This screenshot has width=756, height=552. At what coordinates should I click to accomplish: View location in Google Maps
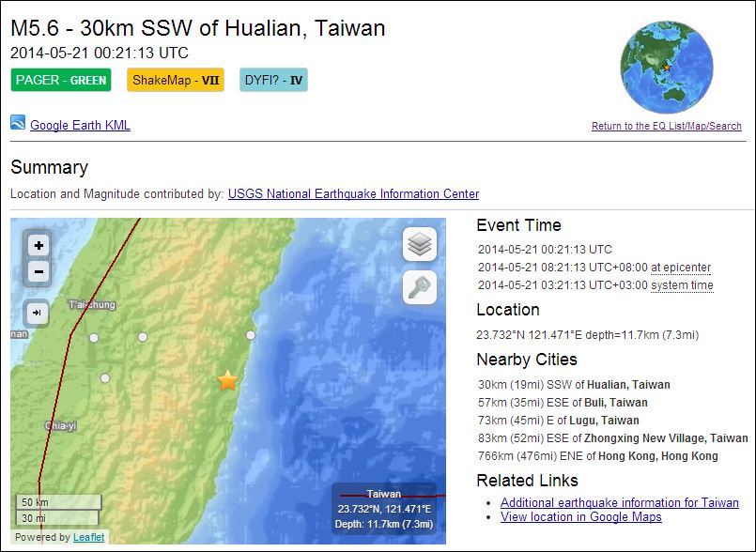pos(580,517)
